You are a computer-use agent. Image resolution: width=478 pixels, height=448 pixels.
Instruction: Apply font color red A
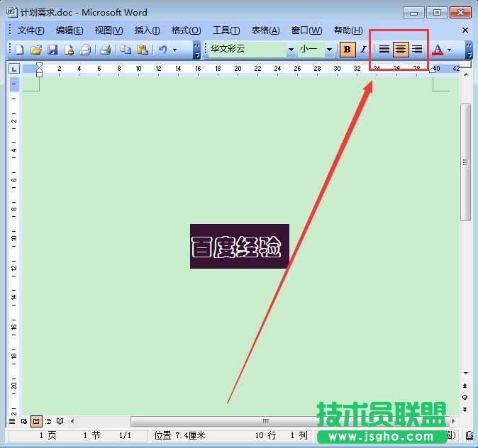tap(438, 50)
